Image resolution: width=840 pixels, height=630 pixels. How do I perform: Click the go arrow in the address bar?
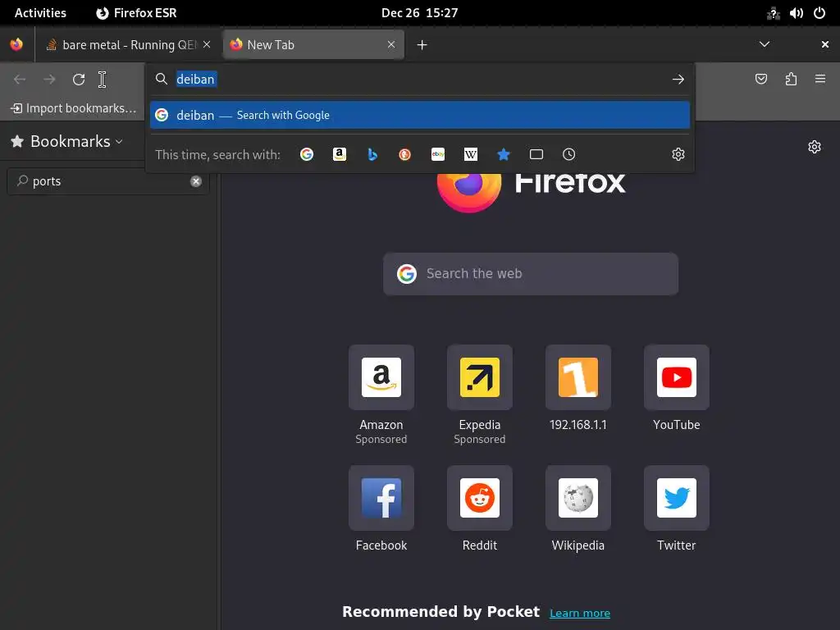click(x=678, y=80)
